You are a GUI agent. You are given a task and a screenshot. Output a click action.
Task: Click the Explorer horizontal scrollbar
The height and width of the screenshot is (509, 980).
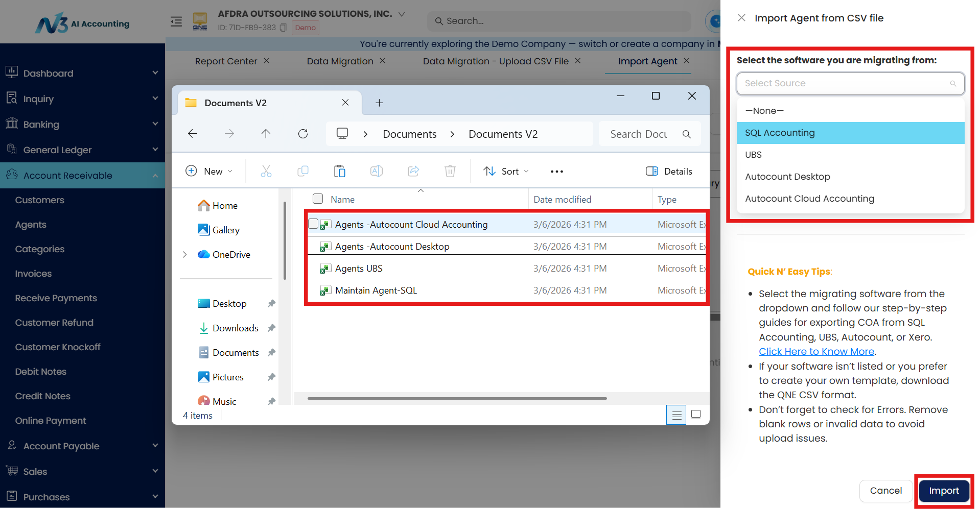(457, 398)
